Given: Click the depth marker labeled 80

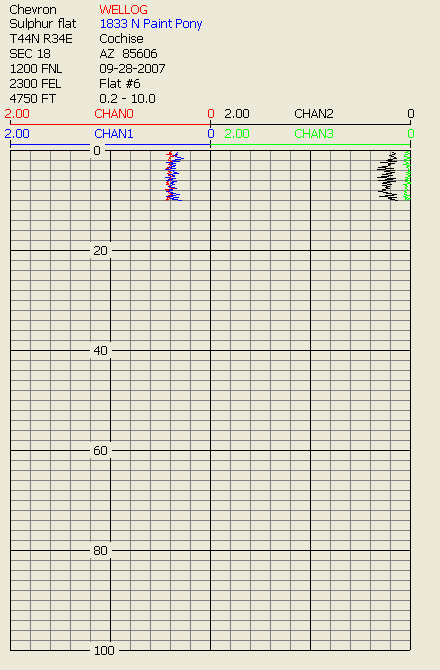Looking at the screenshot, I should 100,551.
